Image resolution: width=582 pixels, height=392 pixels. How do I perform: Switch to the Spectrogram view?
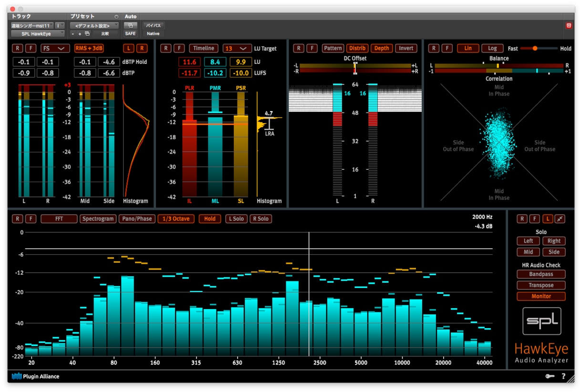tap(98, 219)
